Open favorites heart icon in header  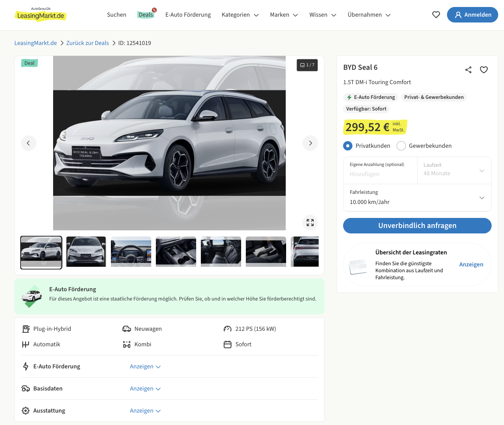[x=436, y=15]
